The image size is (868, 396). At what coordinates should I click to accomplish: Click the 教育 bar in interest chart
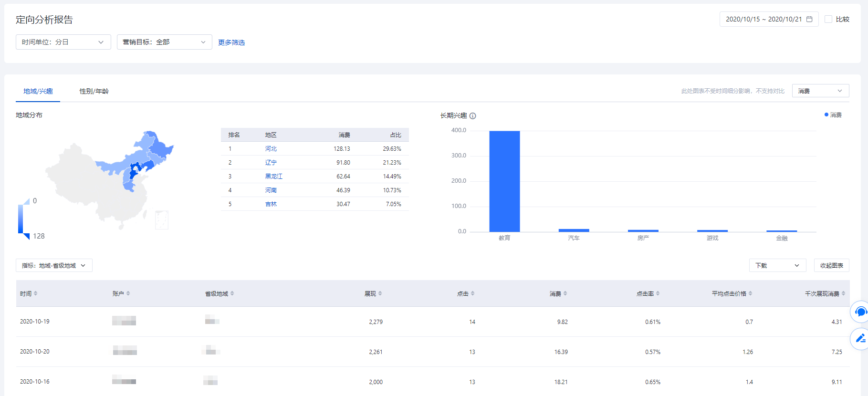(504, 181)
